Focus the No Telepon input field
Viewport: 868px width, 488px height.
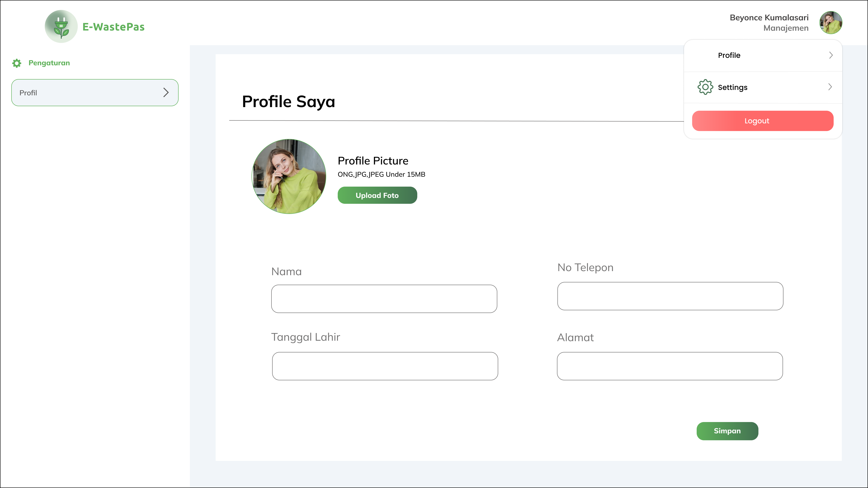click(x=670, y=296)
